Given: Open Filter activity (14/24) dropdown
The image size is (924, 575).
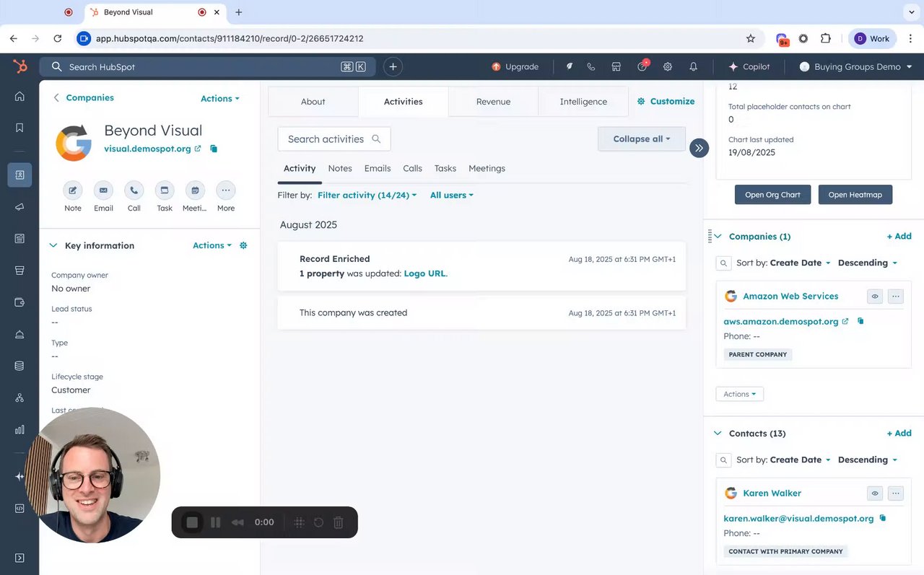Looking at the screenshot, I should click(367, 195).
